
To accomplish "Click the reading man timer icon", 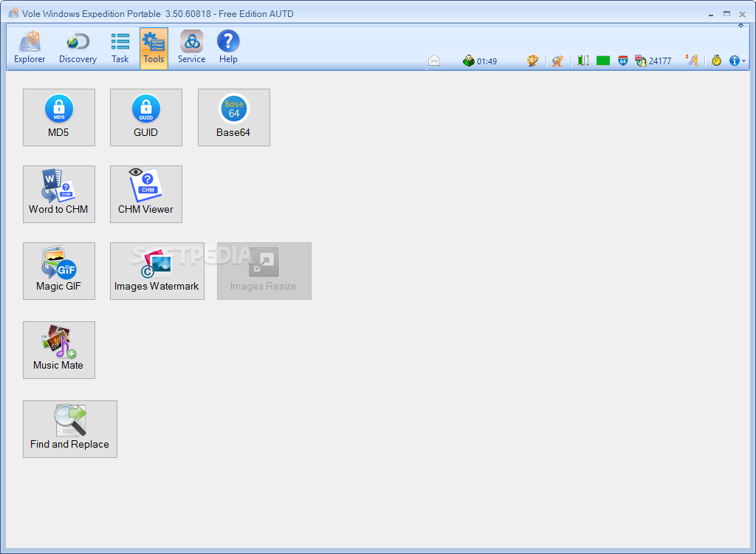I will tap(468, 61).
